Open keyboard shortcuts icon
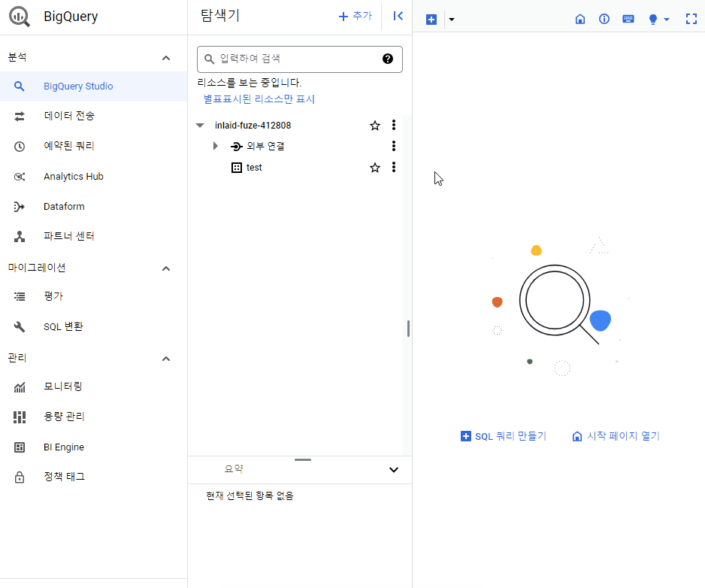 628,19
